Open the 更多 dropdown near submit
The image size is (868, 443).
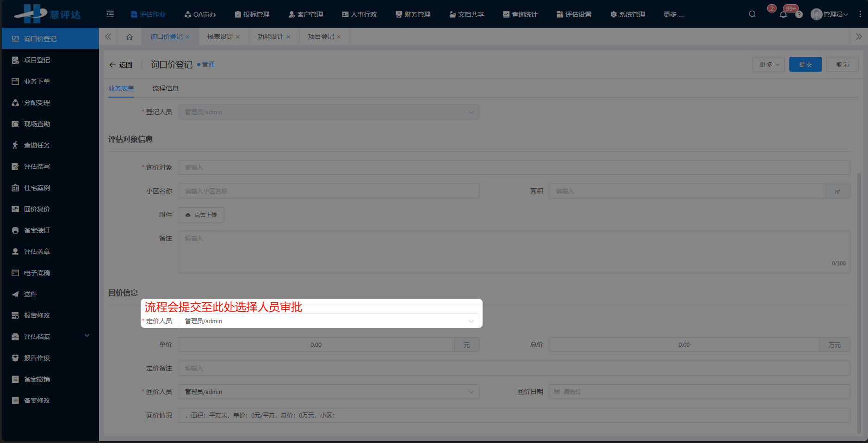768,64
